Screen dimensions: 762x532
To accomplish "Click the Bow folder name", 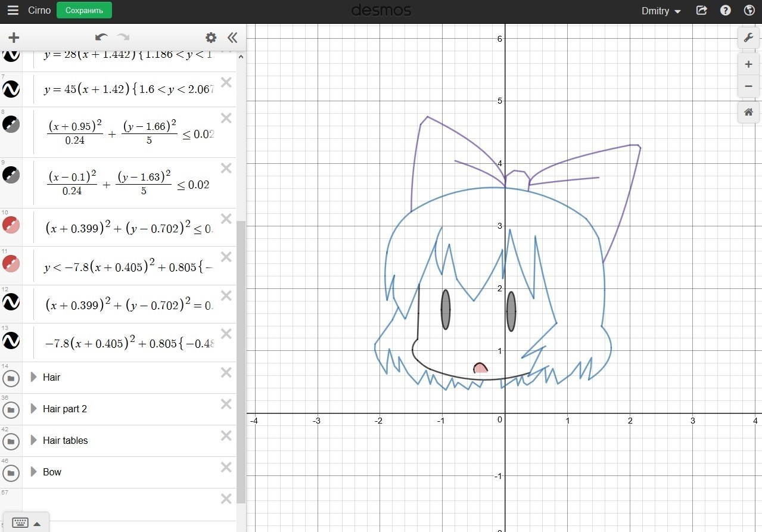I will [x=52, y=472].
